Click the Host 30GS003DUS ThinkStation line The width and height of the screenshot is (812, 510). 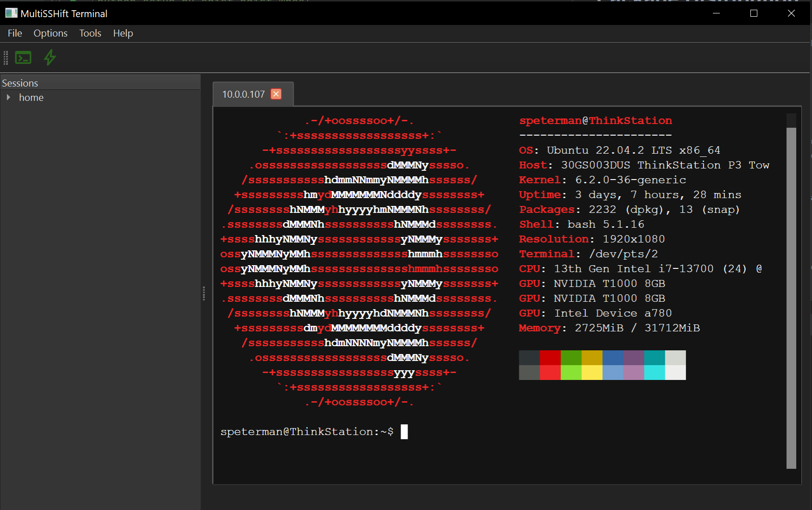point(644,165)
